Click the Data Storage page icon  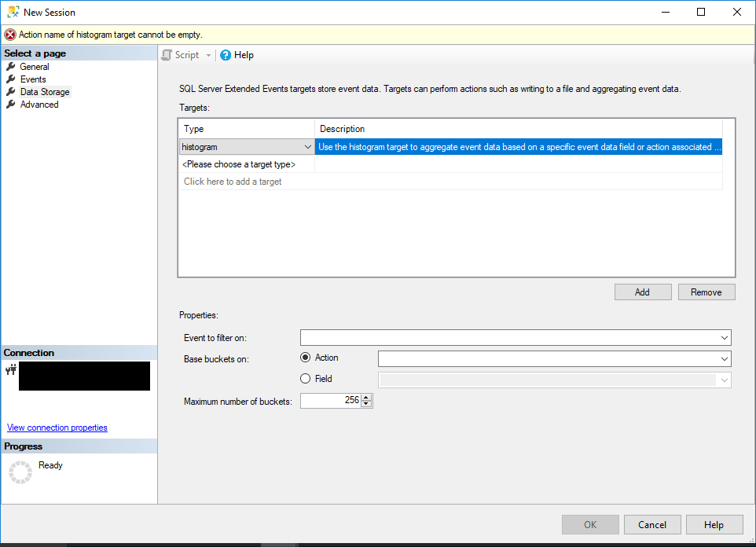(11, 91)
